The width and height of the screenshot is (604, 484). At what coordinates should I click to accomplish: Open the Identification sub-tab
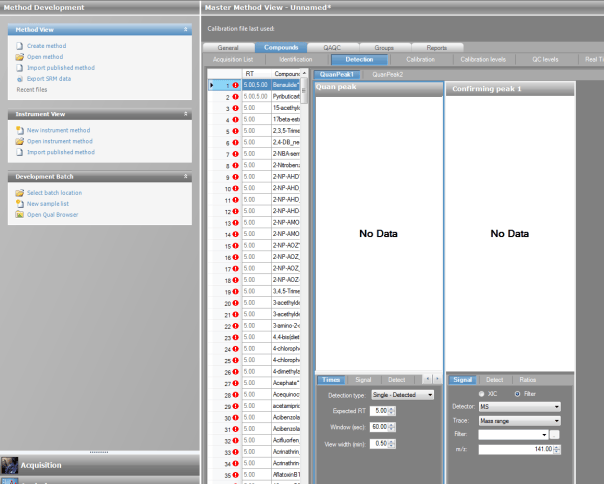296,59
